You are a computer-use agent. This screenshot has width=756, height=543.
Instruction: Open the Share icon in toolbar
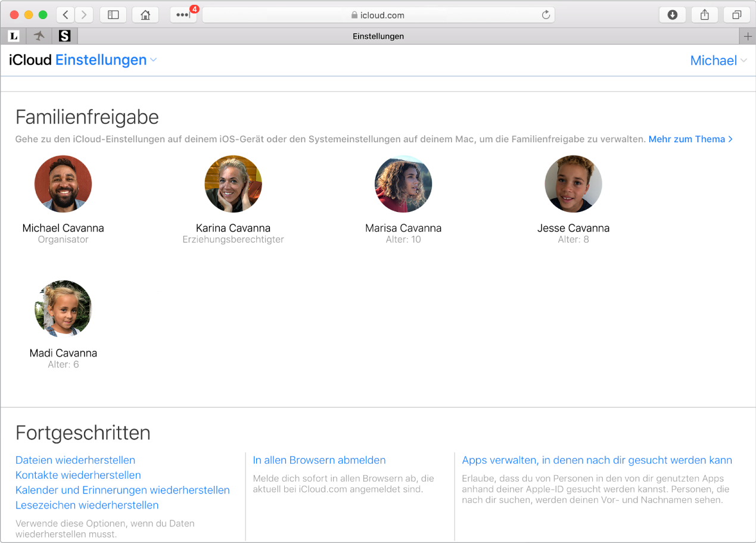(705, 15)
